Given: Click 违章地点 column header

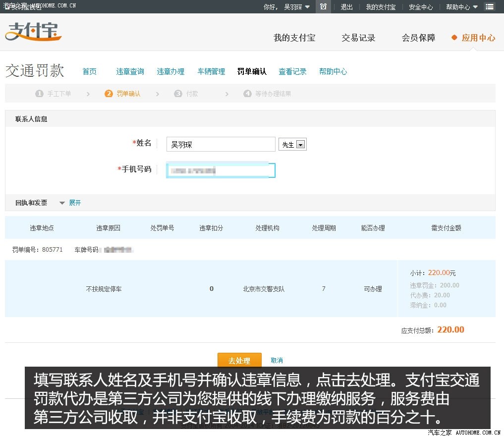Looking at the screenshot, I should pyautogui.click(x=42, y=228).
